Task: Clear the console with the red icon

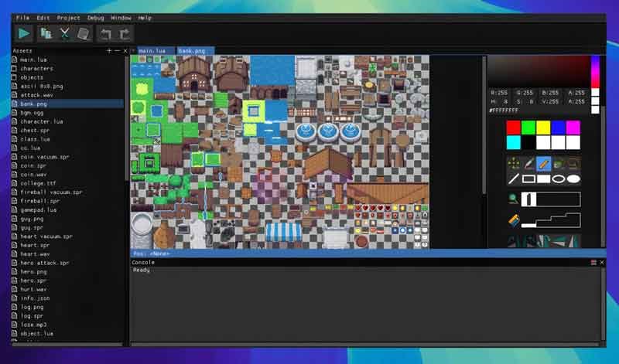Action: (593, 262)
